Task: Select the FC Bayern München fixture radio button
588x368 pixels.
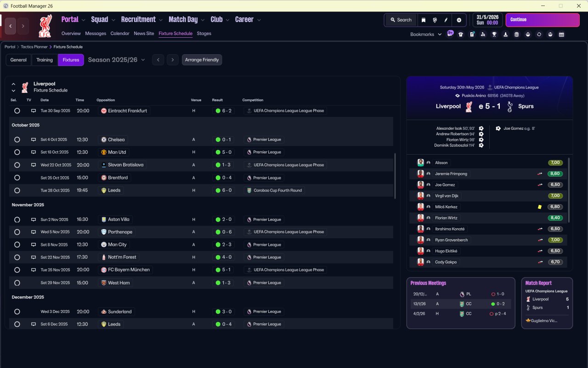Action: 17,270
